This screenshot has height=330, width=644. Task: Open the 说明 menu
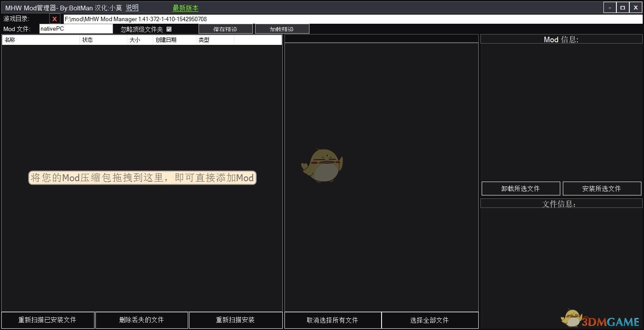[x=132, y=7]
